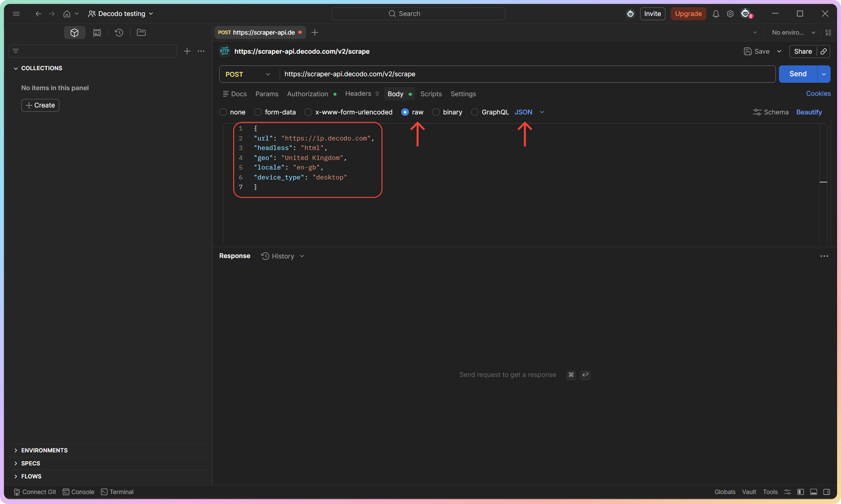The width and height of the screenshot is (841, 504).
Task: Click the editor vertical scrollbar marker
Action: click(x=823, y=182)
